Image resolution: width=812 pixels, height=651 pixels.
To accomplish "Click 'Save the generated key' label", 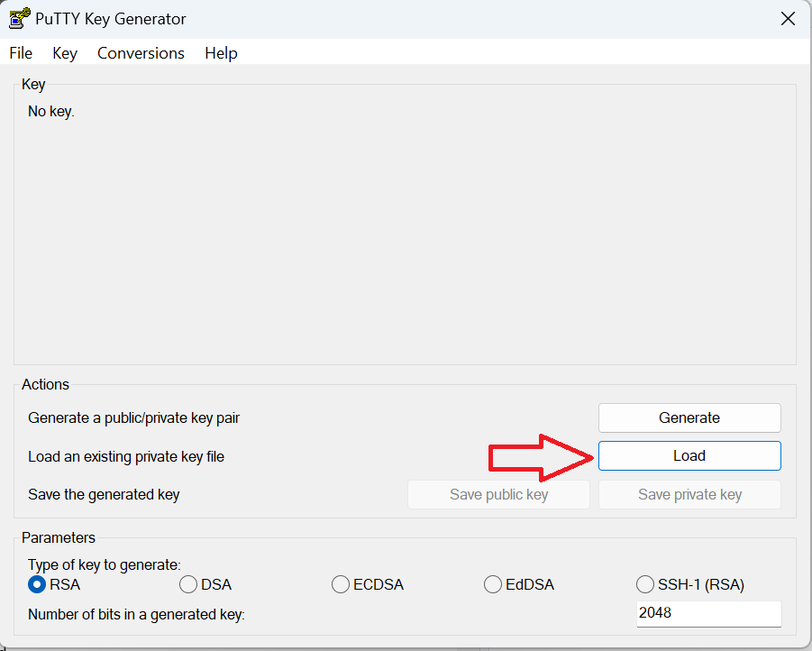I will click(x=104, y=495).
